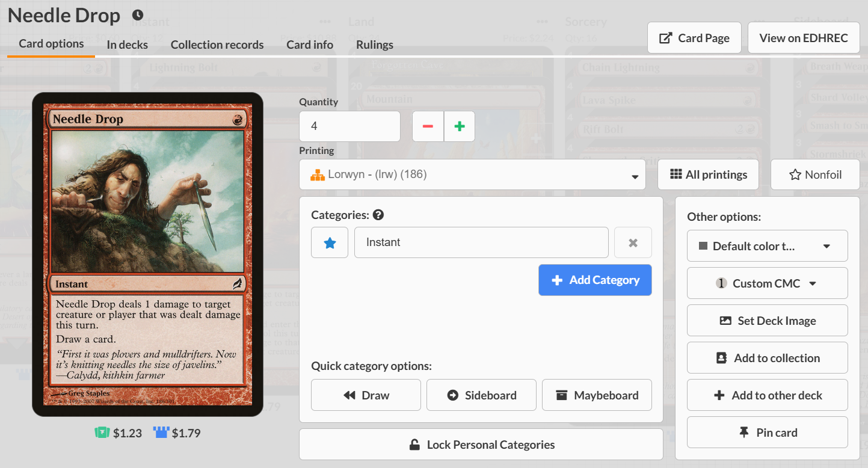
Task: Expand the Default color tag dropdown
Action: click(x=767, y=246)
